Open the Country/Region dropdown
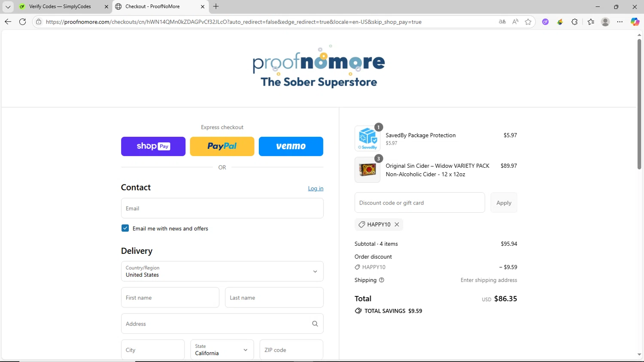Viewport: 644px width, 362px height. (x=222, y=271)
